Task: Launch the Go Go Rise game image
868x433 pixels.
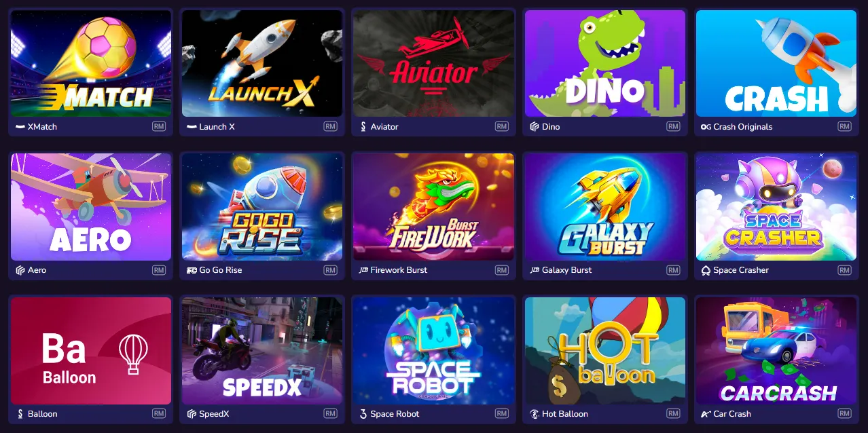Action: pos(262,207)
